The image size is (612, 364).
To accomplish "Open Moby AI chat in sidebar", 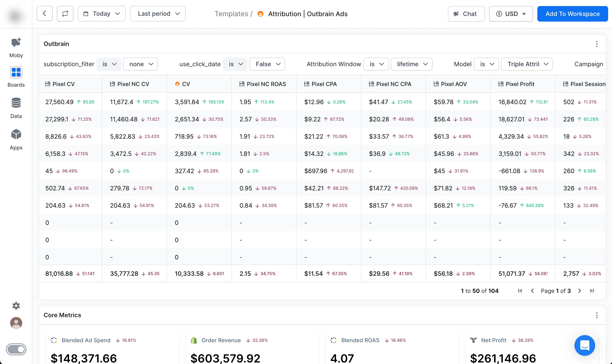I will tap(16, 47).
